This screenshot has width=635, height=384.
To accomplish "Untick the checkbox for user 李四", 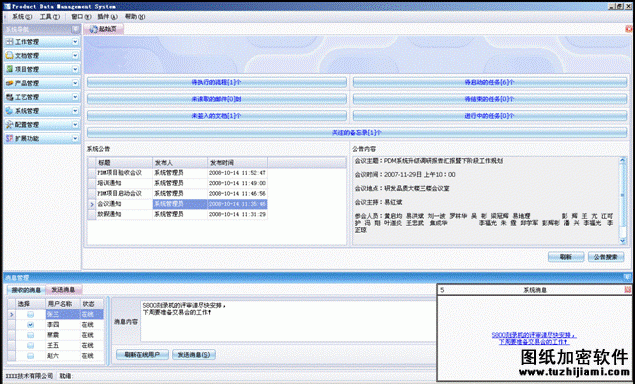I will pyautogui.click(x=30, y=325).
